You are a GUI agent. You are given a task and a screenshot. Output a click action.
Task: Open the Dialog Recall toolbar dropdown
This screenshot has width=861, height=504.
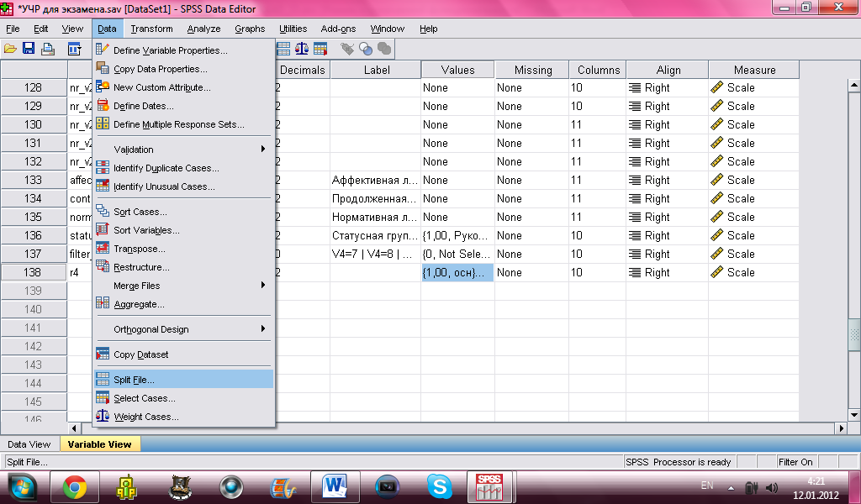coord(74,50)
